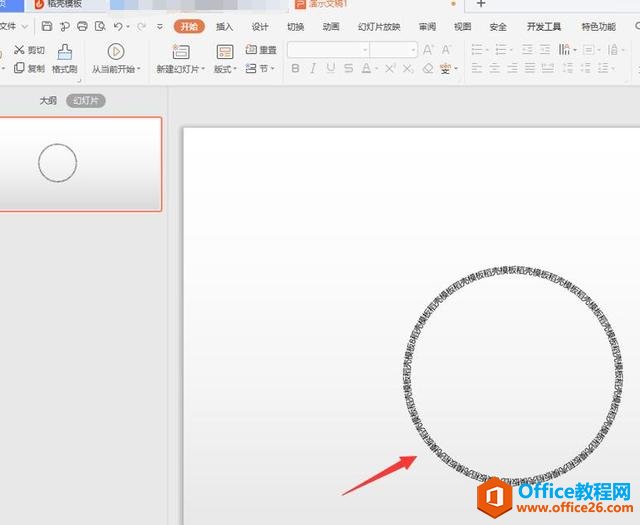
Task: Open the Transitions (切换) ribbon tab
Action: click(x=295, y=27)
